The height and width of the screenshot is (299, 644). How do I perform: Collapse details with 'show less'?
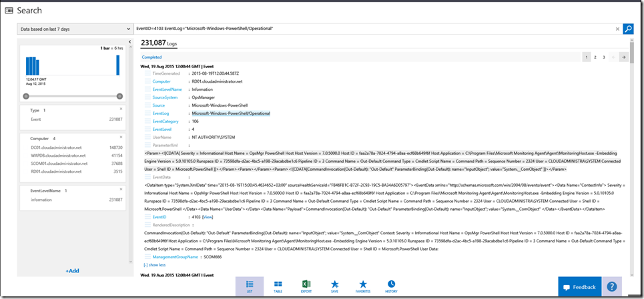coord(155,264)
